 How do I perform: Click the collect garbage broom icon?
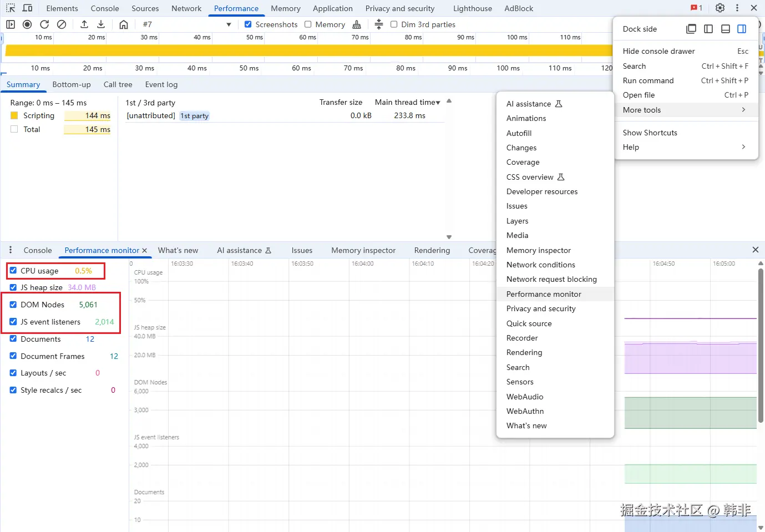click(x=357, y=24)
